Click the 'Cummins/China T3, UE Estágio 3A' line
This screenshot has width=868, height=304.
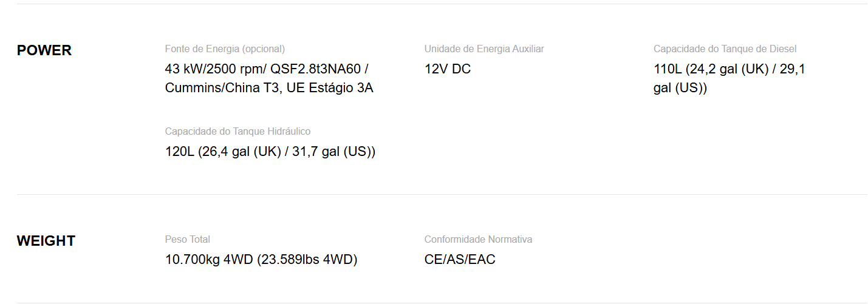click(x=269, y=87)
